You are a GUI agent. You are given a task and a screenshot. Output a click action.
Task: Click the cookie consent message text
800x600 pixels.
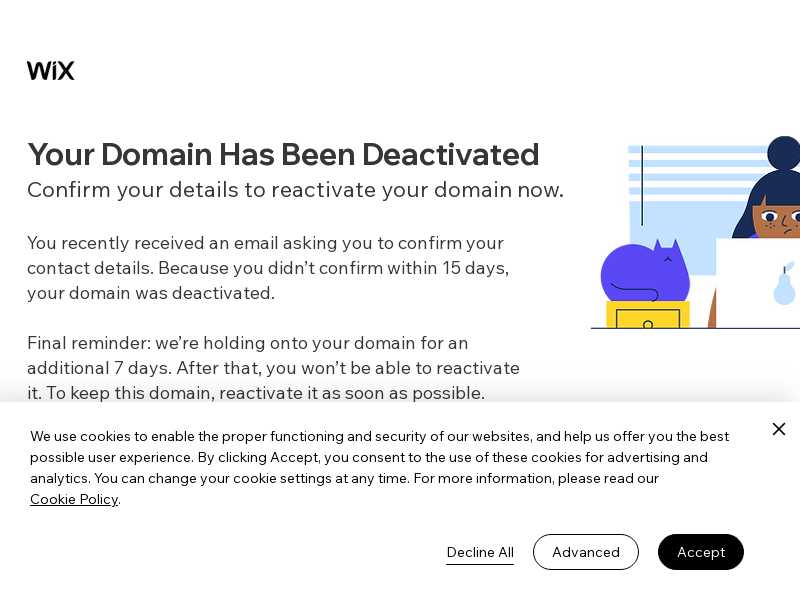tap(380, 467)
